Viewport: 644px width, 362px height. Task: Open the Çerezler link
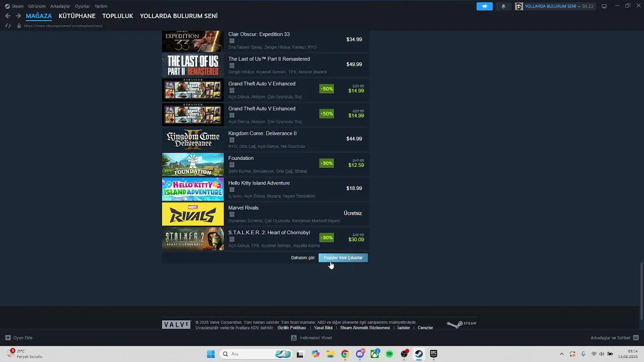click(425, 328)
